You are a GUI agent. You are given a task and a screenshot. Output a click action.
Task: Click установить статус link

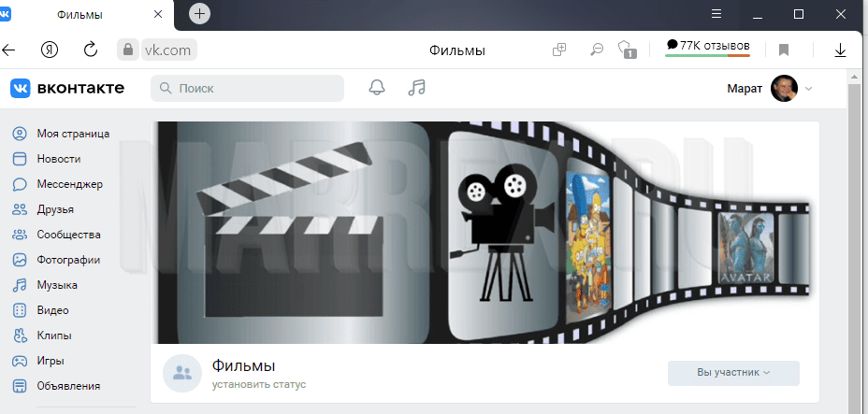pos(259,384)
